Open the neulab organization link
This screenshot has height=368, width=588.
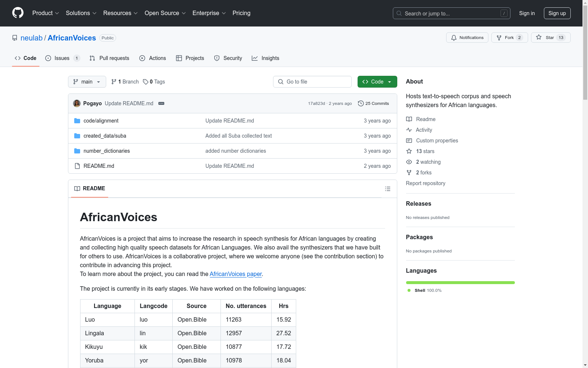pos(32,38)
